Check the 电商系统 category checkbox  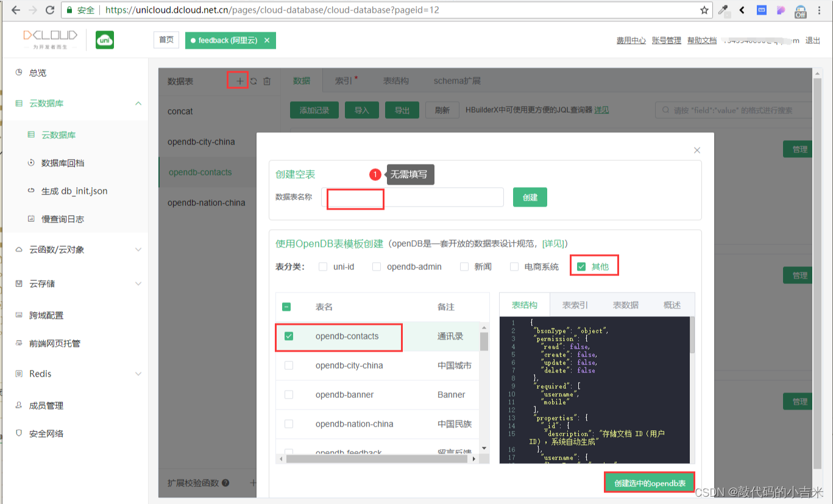(x=514, y=266)
